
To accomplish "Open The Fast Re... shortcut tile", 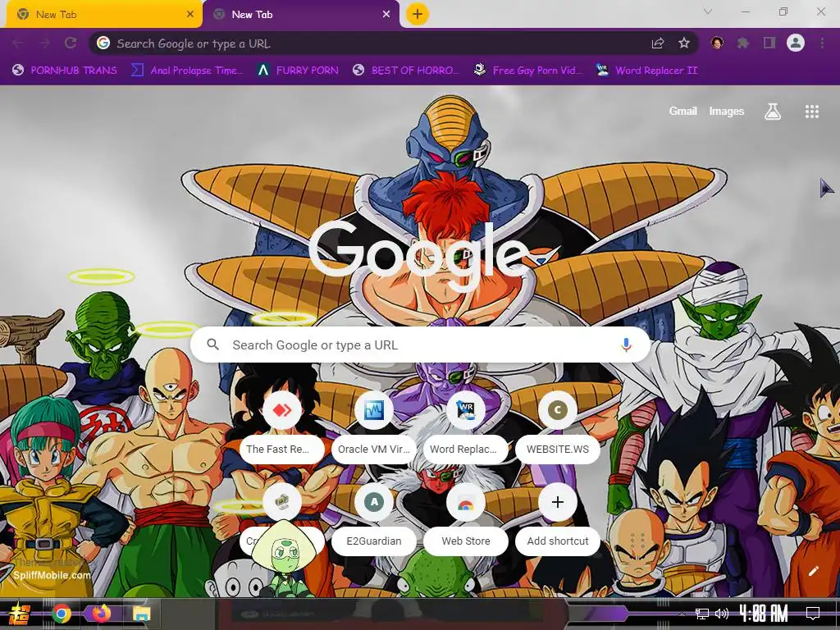I will [282, 427].
